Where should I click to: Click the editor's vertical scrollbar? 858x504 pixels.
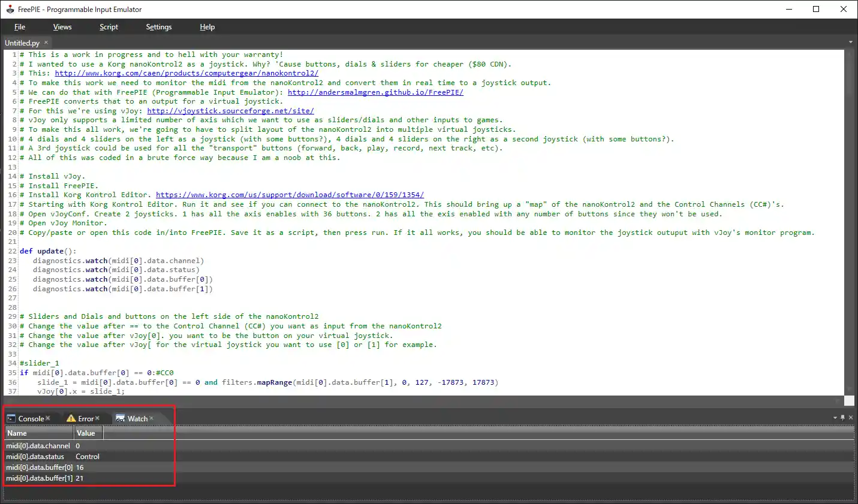[849, 222]
